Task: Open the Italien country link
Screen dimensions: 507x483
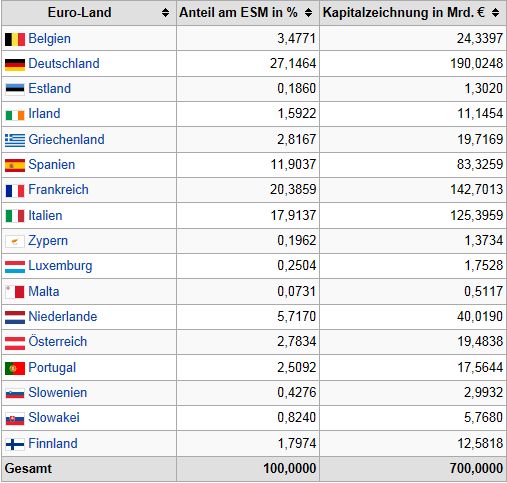Action: (45, 215)
